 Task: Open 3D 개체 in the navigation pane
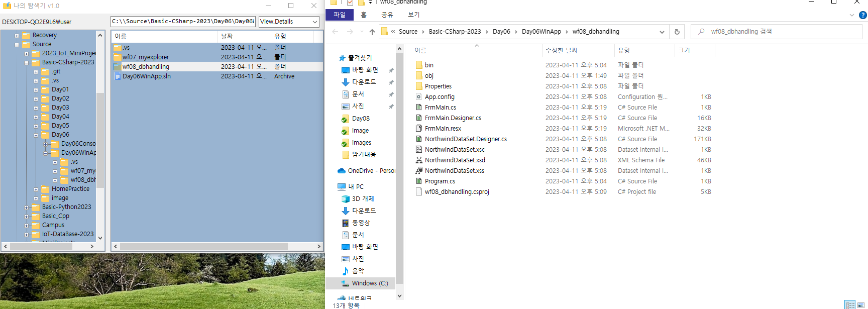coord(358,199)
